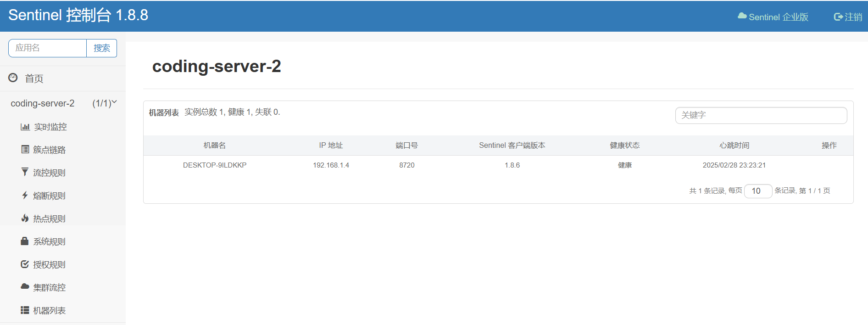Click the dashboard icon beside 首页
The width and height of the screenshot is (868, 325).
click(x=13, y=78)
